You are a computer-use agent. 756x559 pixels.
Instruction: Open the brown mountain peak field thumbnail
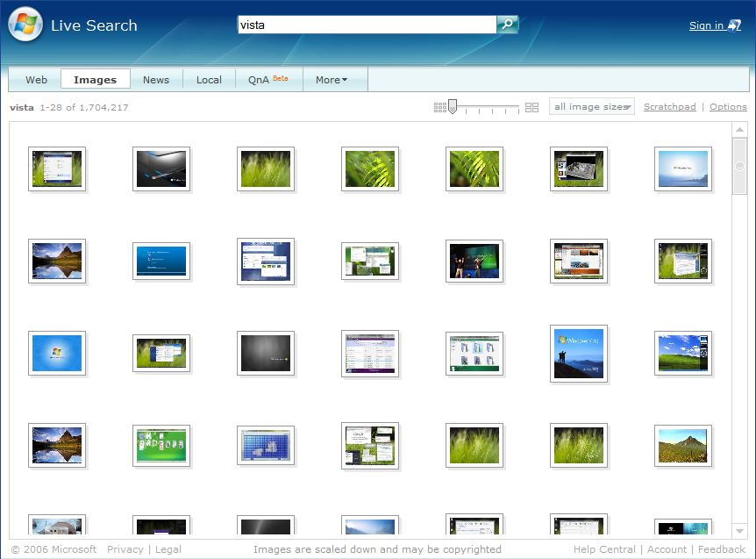[x=682, y=446]
